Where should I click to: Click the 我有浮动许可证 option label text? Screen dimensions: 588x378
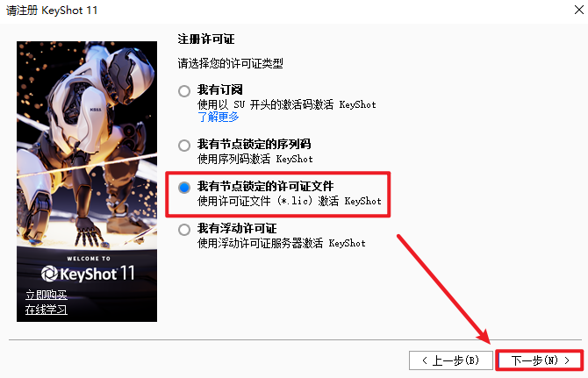(x=237, y=229)
